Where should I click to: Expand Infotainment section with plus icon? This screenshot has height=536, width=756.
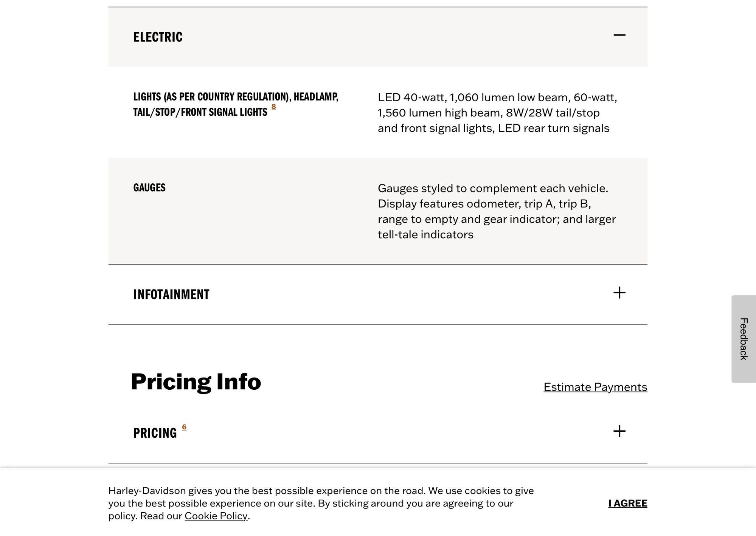(x=619, y=293)
